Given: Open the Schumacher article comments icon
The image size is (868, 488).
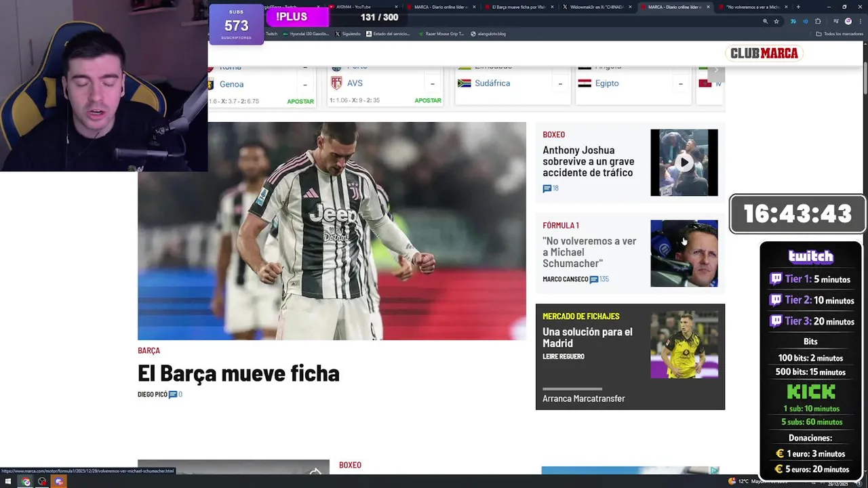Looking at the screenshot, I should [x=594, y=279].
